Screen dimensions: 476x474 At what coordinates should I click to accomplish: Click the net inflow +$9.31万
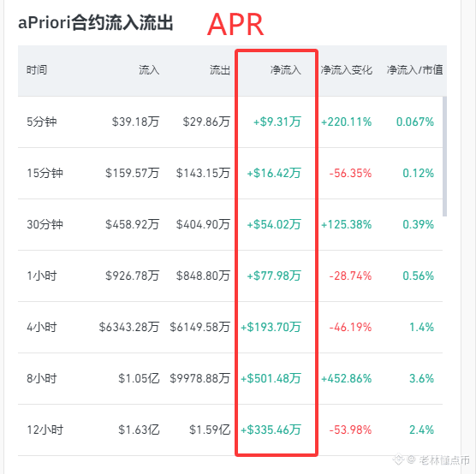click(277, 121)
